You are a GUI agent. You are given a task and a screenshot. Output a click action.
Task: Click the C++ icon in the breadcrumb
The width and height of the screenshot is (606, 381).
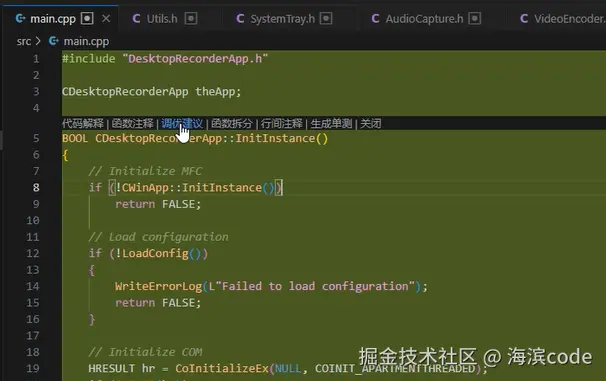pos(53,41)
